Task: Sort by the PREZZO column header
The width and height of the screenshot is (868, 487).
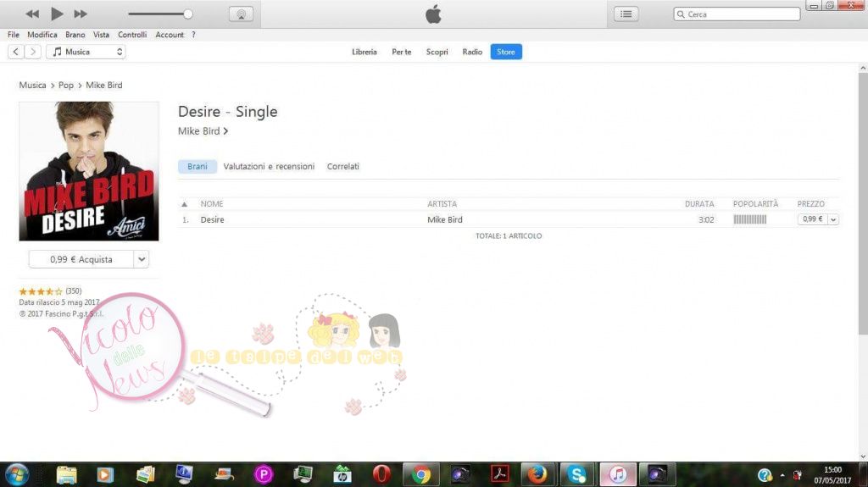Action: pos(810,203)
